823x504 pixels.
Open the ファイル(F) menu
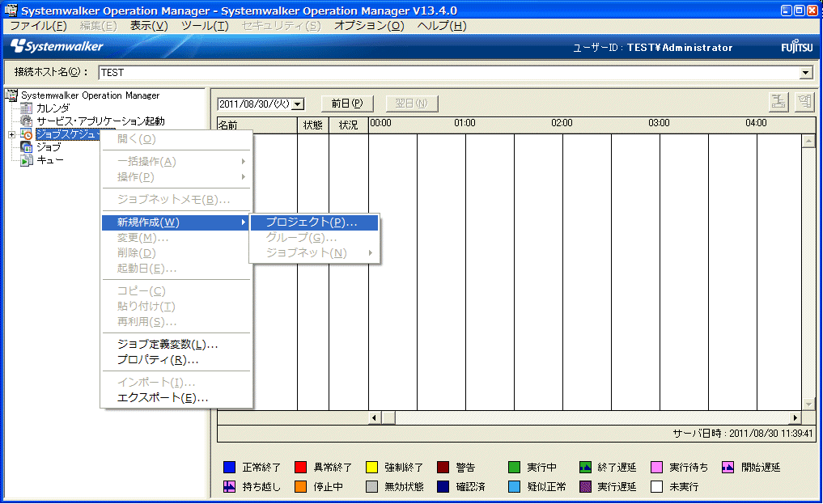pyautogui.click(x=38, y=26)
